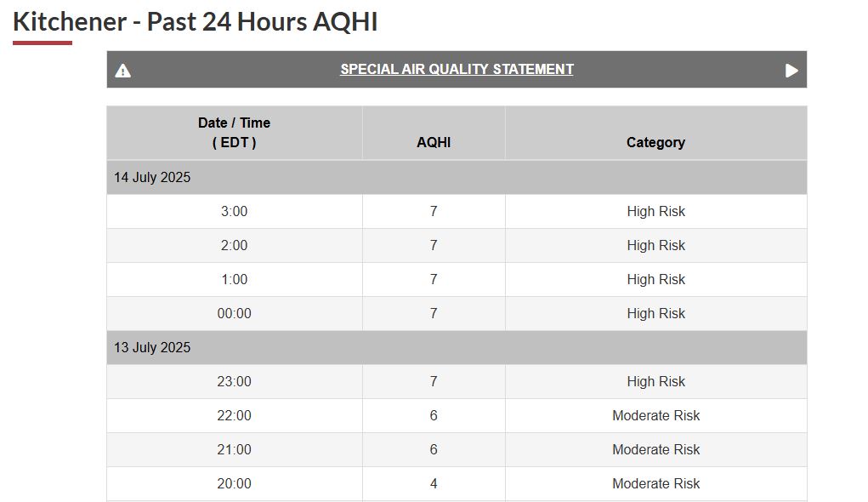This screenshot has height=502, width=868.
Task: Click the 20:00 time cell
Action: tap(234, 484)
